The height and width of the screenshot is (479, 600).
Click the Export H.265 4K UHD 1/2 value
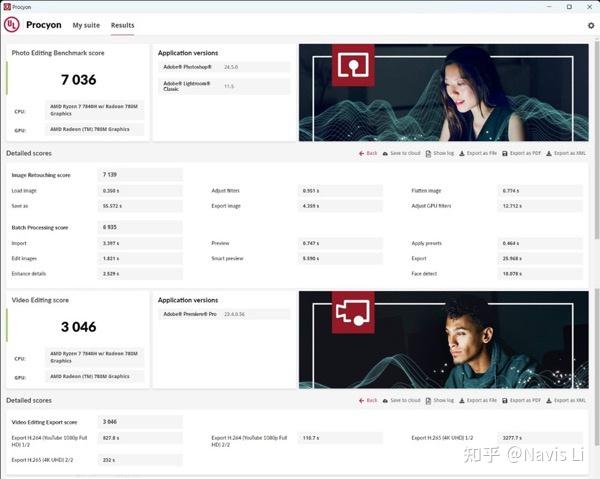point(540,438)
